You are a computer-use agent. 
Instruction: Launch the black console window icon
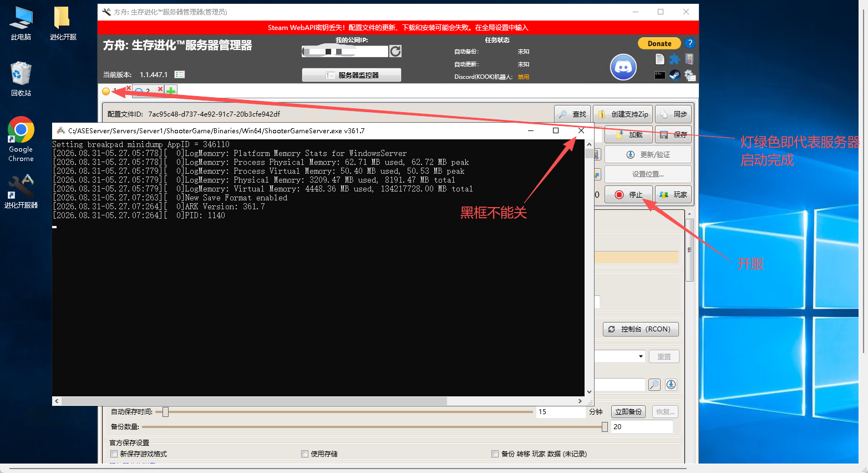[x=659, y=75]
